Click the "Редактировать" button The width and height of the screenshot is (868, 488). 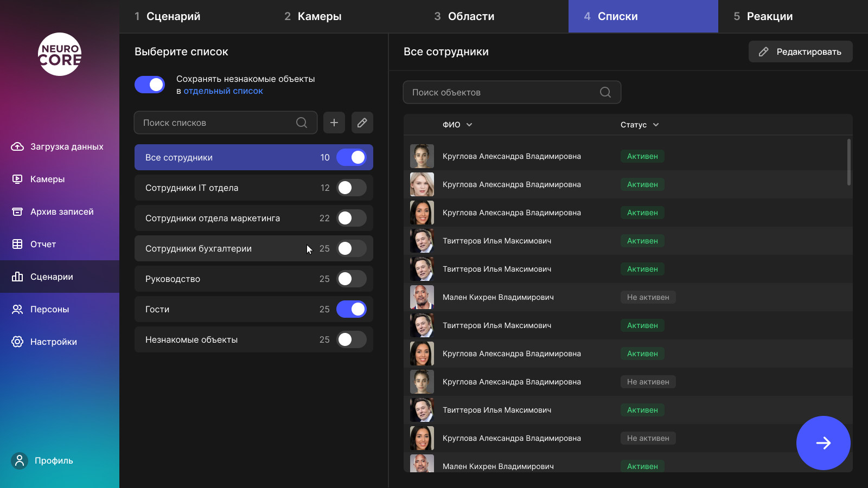pyautogui.click(x=801, y=52)
